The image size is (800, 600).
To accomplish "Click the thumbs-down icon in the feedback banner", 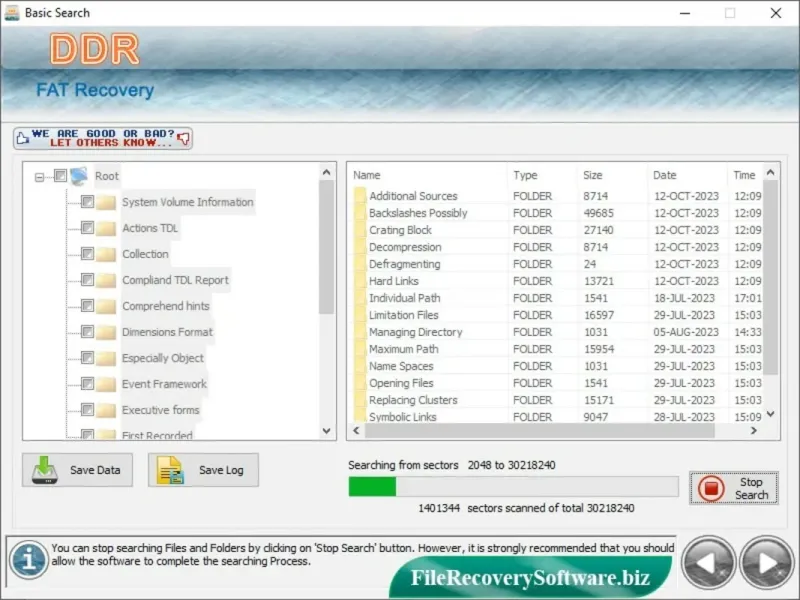I will (x=183, y=138).
